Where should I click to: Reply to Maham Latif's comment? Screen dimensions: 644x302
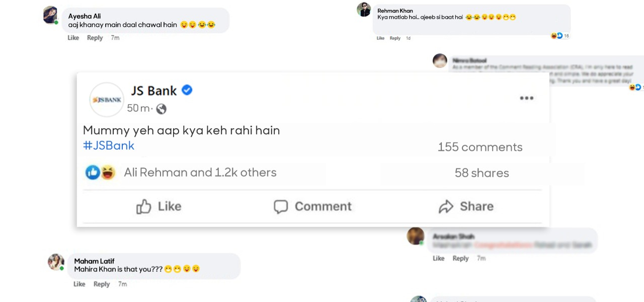click(x=102, y=284)
